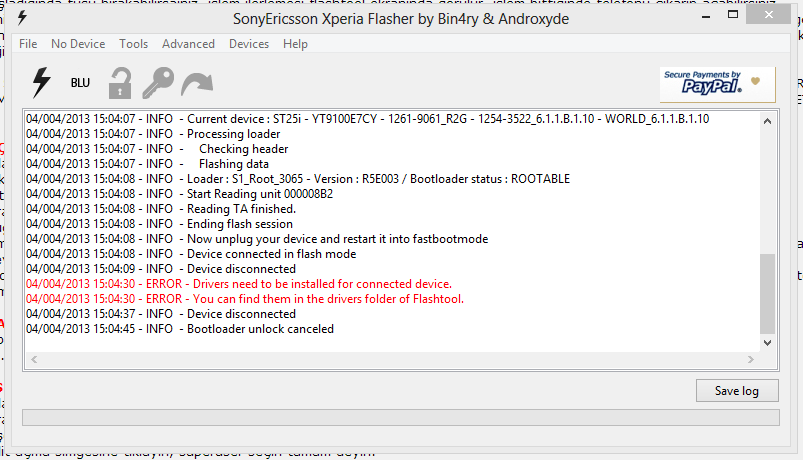The height and width of the screenshot is (460, 803).
Task: Click the padlock Root icon
Action: tap(120, 83)
